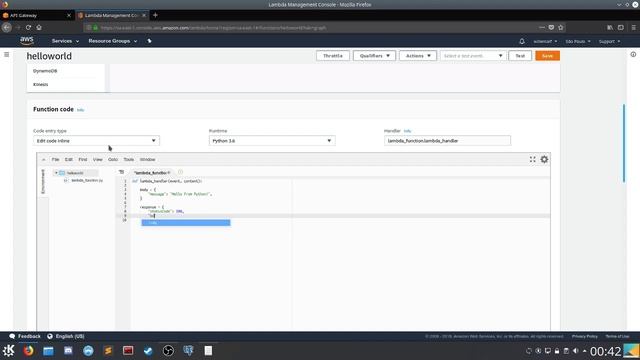640x360 pixels.
Task: Open the Firefox Library icon
Action: (x=610, y=27)
